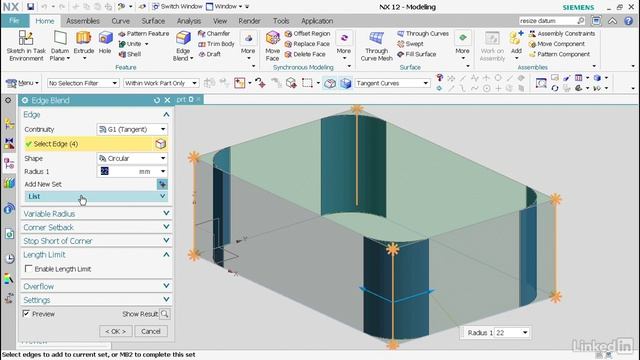Viewport: 640px width, 360px height.
Task: Select Assembly Constraints command
Action: click(562, 33)
